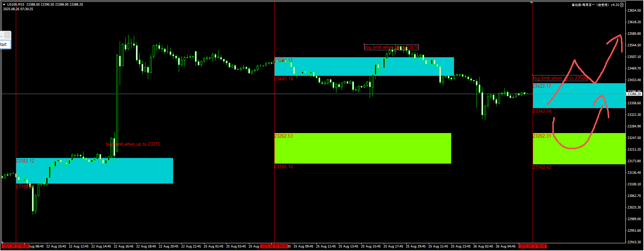This screenshot has height=251, width=644.
Task: Click the 23342.58 red price label
Action: (x=542, y=111)
